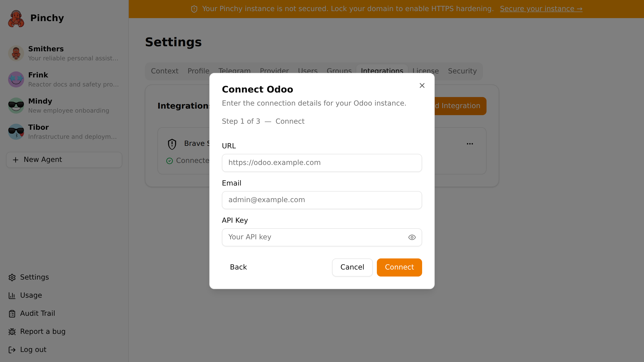Switch to the Context tab
Screen dimensions: 644x362
click(x=165, y=71)
